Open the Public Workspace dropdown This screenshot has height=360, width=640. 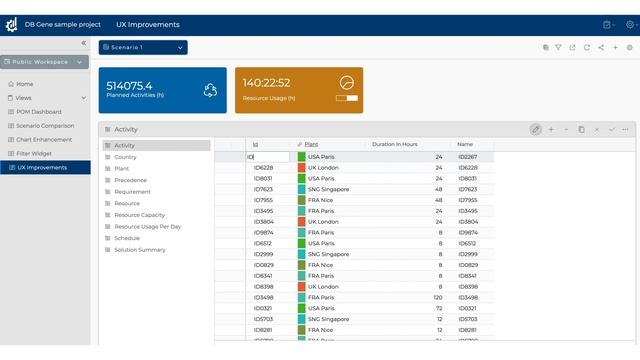(x=44, y=62)
